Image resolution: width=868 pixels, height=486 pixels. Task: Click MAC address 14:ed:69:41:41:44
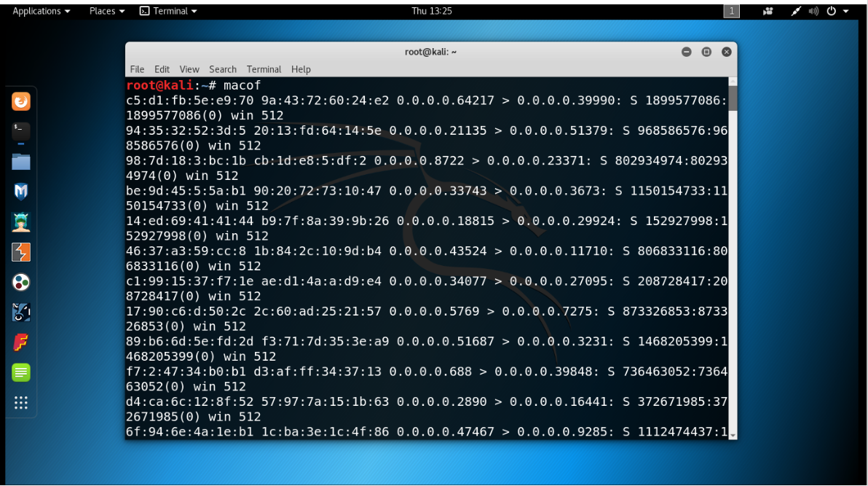click(190, 221)
